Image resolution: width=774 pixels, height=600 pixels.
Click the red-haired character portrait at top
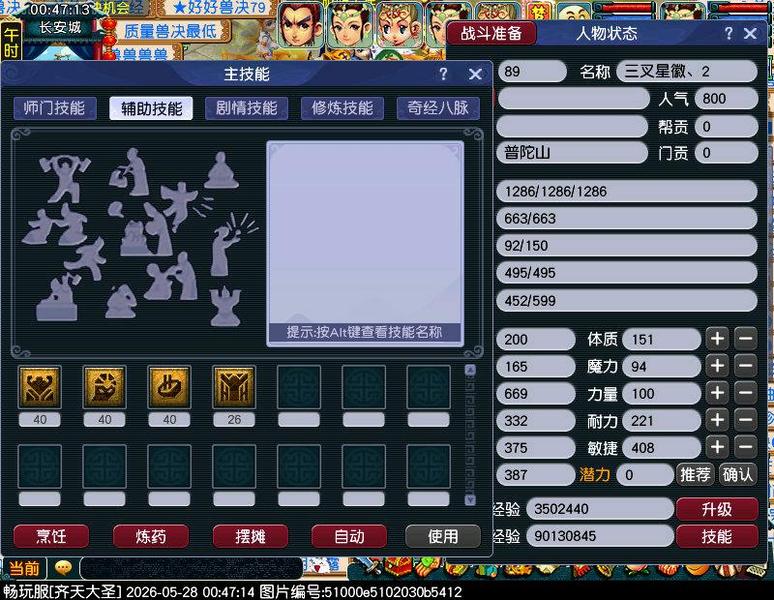(x=301, y=25)
